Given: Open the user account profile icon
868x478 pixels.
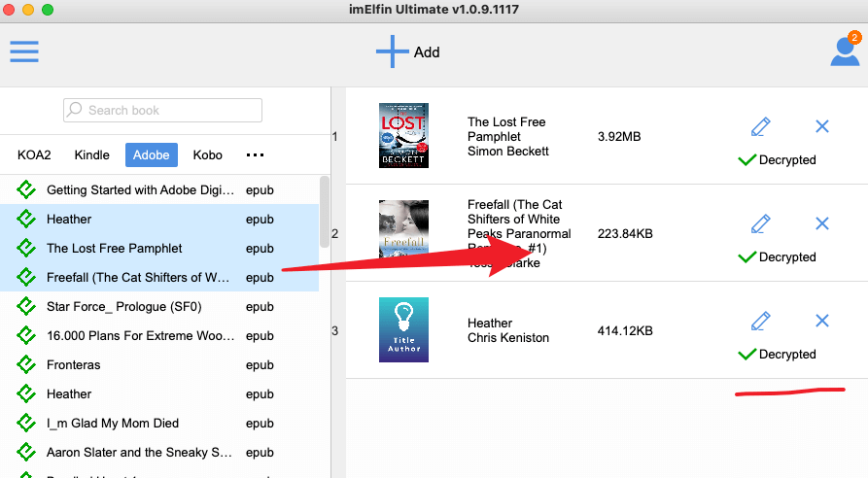Looking at the screenshot, I should (845, 52).
